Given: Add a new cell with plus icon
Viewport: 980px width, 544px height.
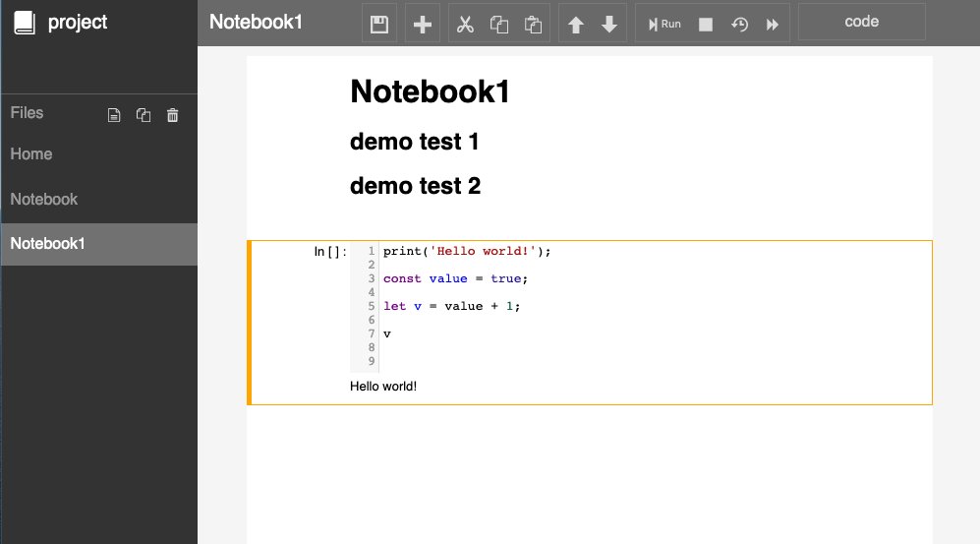Looking at the screenshot, I should 423,24.
